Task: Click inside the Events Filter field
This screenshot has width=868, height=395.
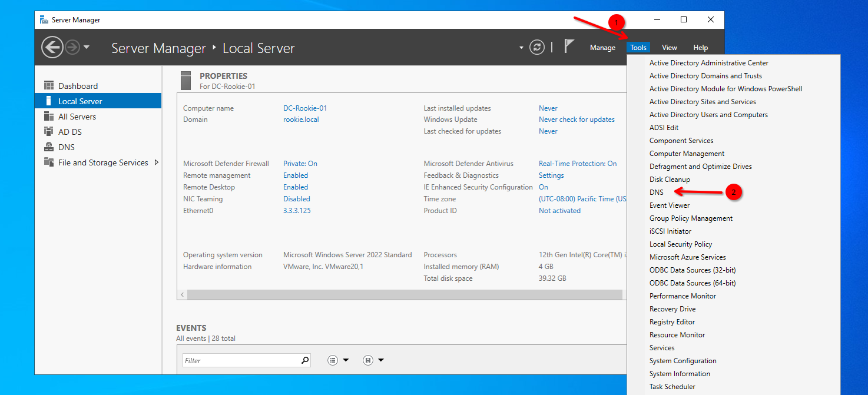Action: pos(241,360)
